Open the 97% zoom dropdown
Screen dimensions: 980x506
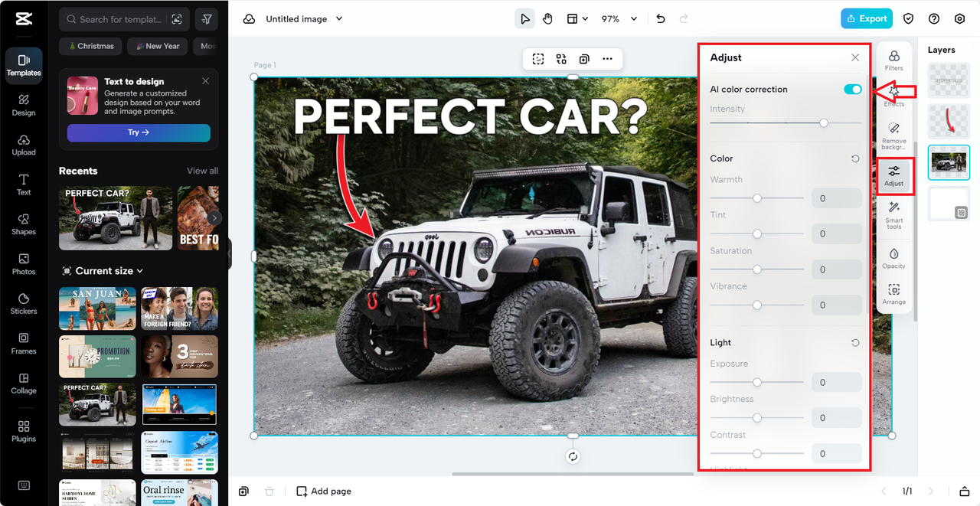(619, 19)
